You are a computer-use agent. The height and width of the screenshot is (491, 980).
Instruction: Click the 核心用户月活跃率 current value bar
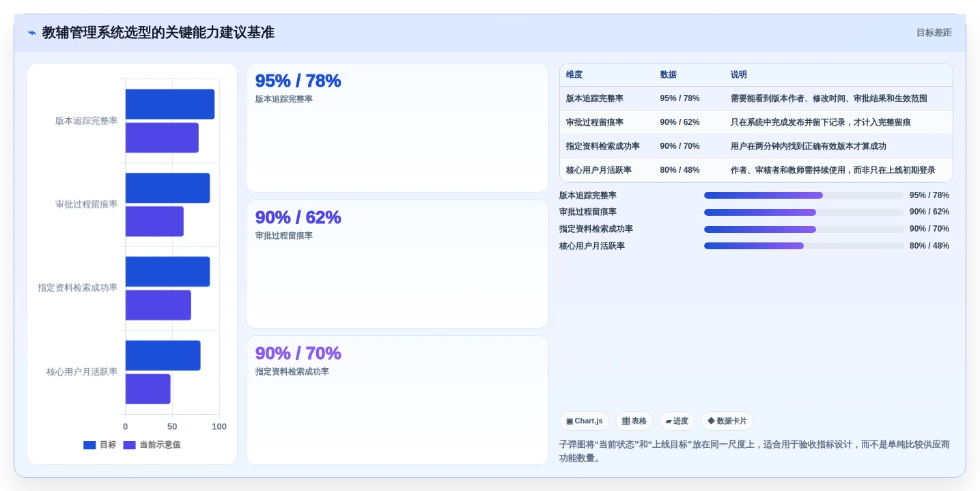tap(148, 389)
